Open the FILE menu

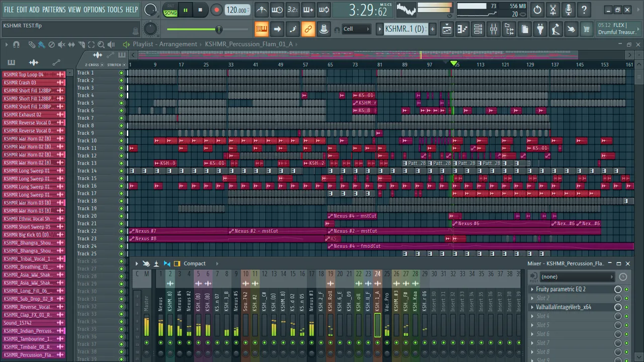(9, 10)
